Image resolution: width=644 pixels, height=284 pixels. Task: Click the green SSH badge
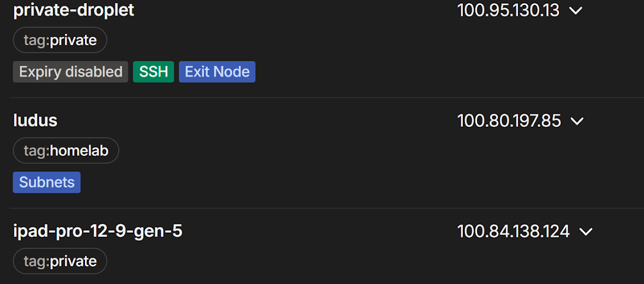154,72
